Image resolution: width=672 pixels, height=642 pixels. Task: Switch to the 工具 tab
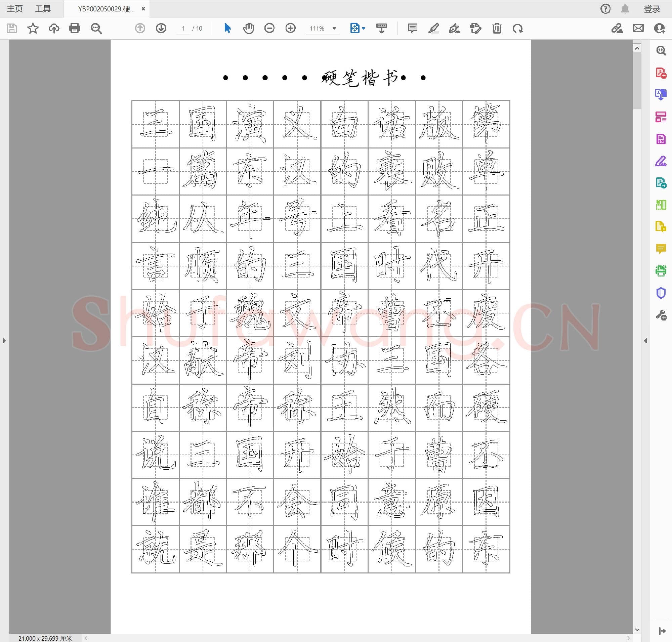click(x=43, y=8)
